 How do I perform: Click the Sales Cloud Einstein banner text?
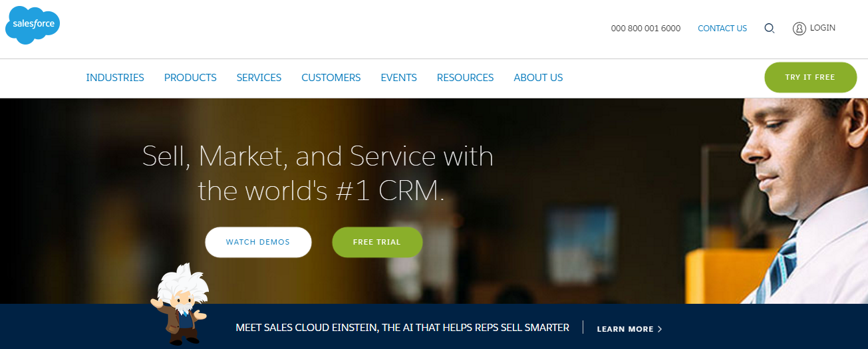pyautogui.click(x=402, y=328)
